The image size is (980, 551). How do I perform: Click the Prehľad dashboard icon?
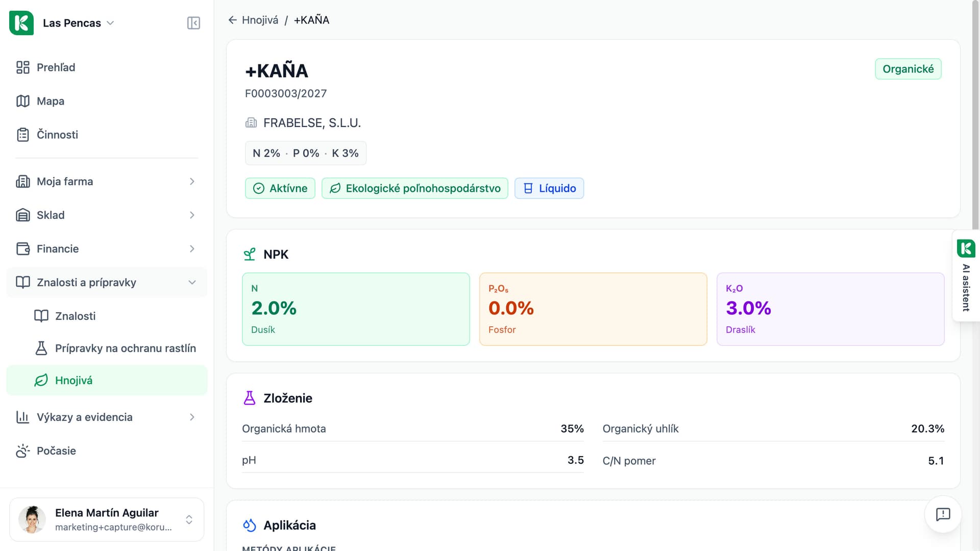pyautogui.click(x=23, y=67)
